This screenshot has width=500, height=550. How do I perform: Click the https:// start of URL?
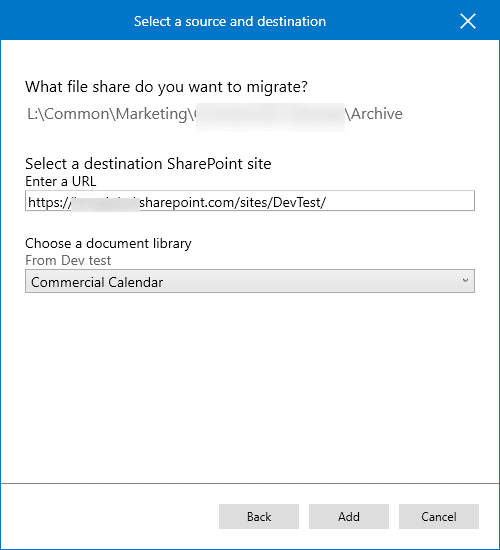click(x=49, y=202)
